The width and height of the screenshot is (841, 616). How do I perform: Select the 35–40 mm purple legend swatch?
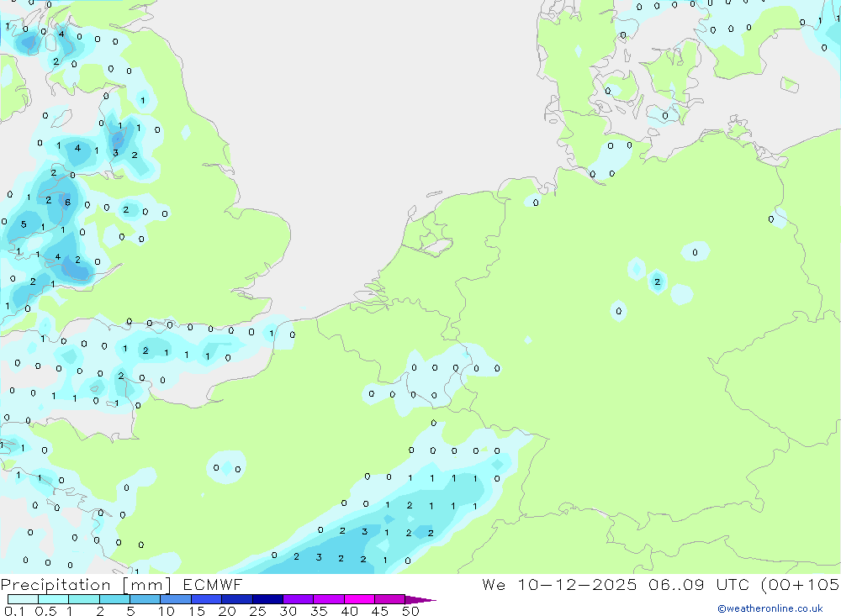tap(329, 599)
